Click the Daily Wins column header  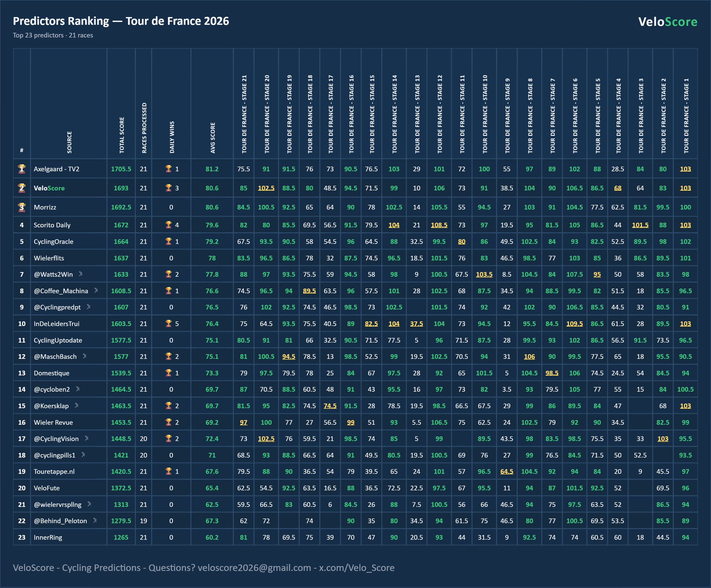click(172, 137)
